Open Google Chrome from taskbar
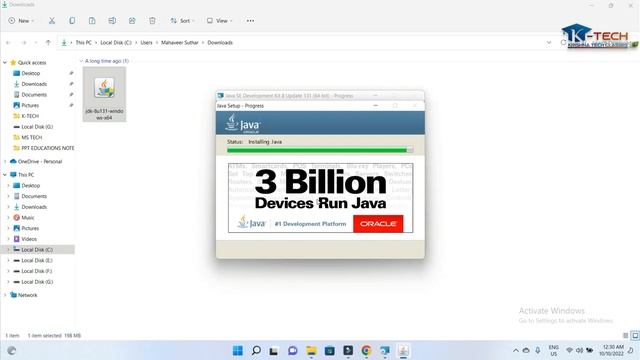 (x=367, y=351)
